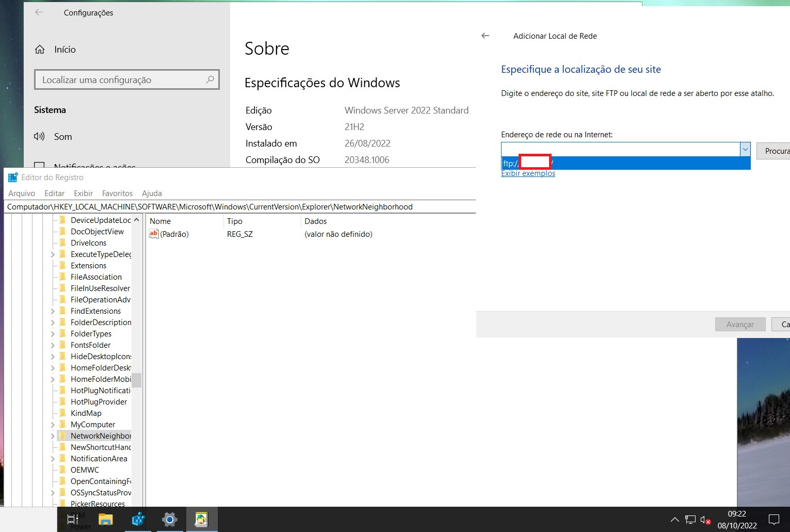The image size is (790, 532).
Task: Open Som sound settings
Action: [63, 137]
